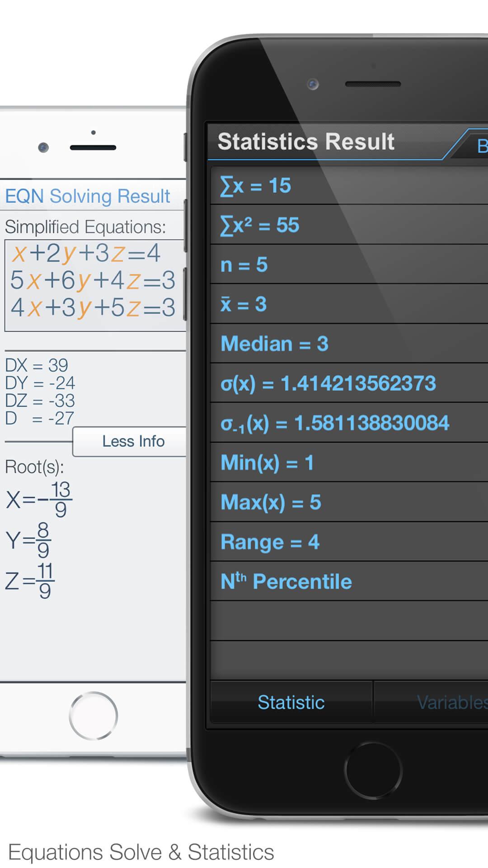Tap the root Y=8/9
The image size is (488, 868).
[28, 540]
